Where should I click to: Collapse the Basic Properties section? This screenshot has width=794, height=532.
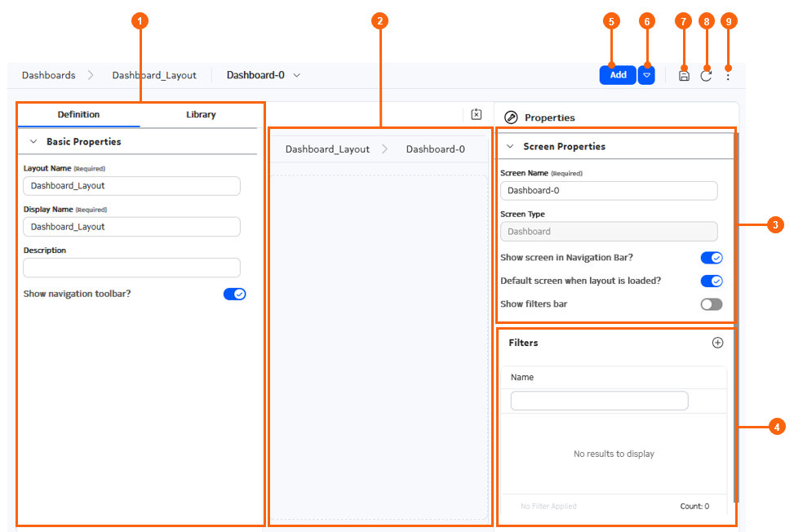(33, 142)
